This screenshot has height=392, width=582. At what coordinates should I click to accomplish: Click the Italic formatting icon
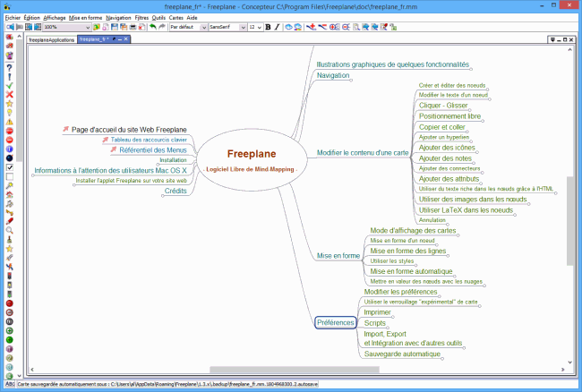click(x=277, y=27)
